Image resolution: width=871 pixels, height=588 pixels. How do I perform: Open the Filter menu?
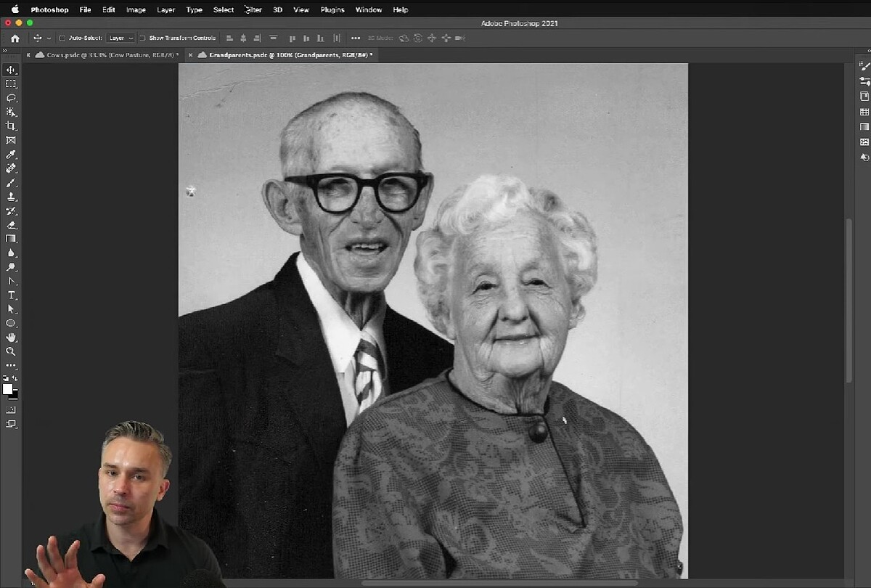pos(253,10)
